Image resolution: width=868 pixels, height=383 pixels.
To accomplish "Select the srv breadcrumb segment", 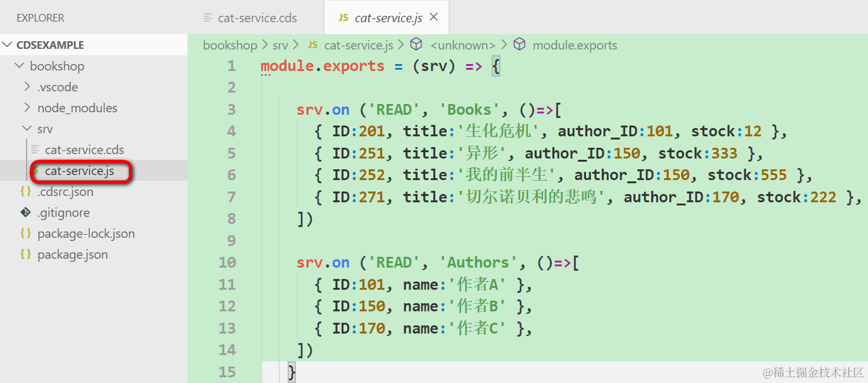I will (280, 45).
